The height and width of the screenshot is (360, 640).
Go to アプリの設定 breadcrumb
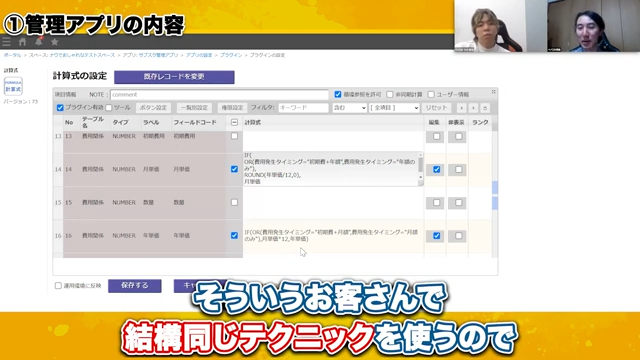tap(199, 55)
